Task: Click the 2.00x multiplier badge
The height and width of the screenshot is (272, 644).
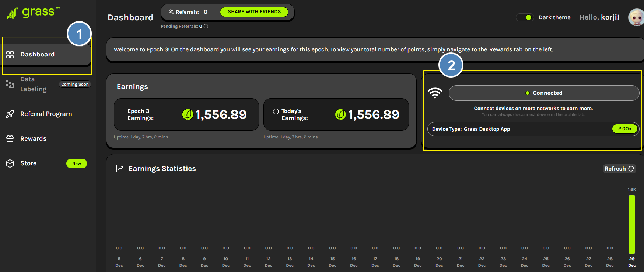Action: tap(625, 129)
